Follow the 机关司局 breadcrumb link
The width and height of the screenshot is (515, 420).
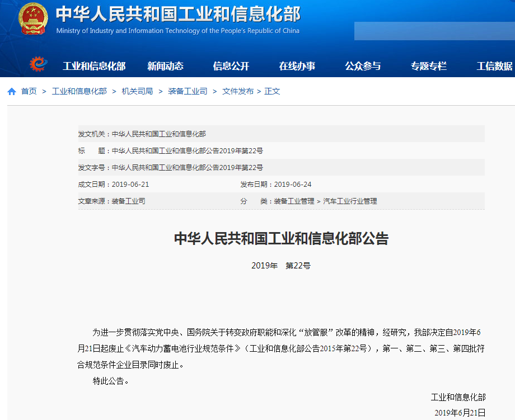pos(137,91)
